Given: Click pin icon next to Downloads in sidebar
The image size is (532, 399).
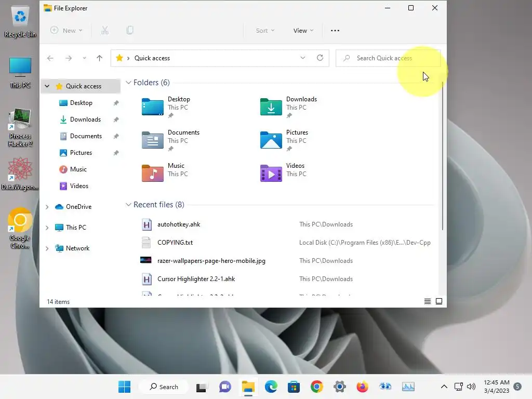Looking at the screenshot, I should click(116, 119).
